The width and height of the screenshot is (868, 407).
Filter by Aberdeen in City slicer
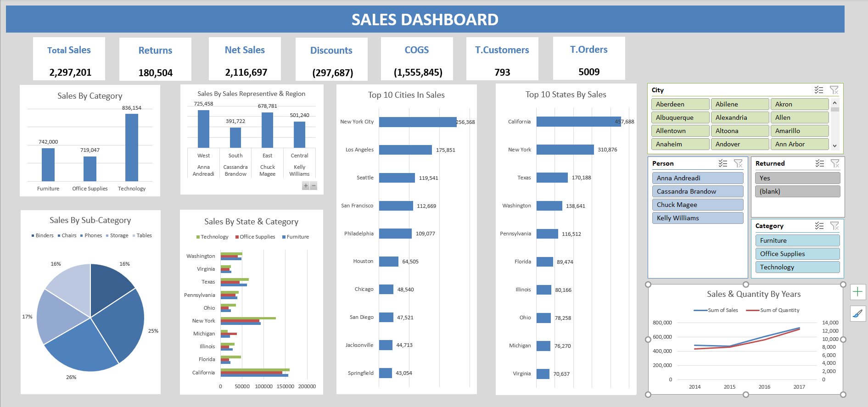click(680, 104)
